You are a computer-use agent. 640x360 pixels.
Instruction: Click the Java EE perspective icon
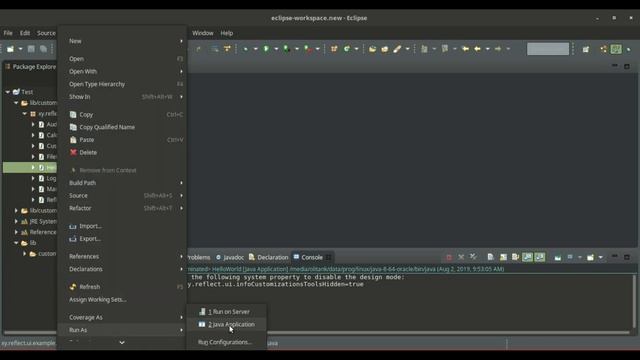coord(603,49)
